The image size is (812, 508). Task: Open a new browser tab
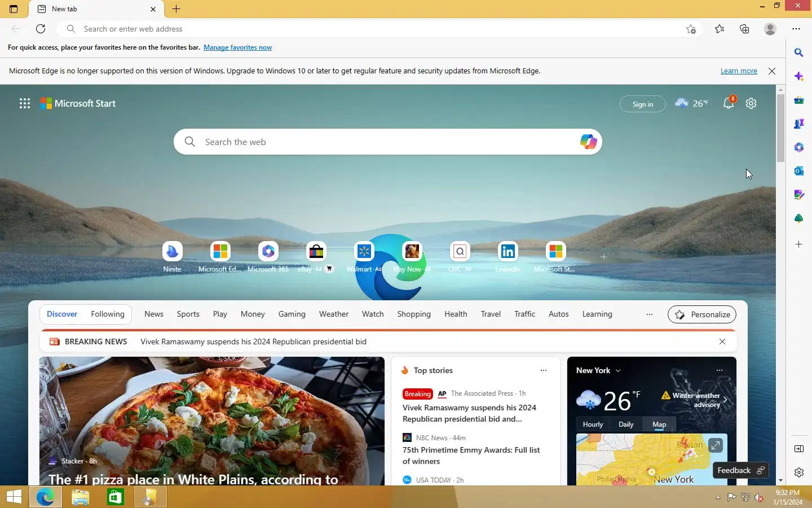(176, 9)
